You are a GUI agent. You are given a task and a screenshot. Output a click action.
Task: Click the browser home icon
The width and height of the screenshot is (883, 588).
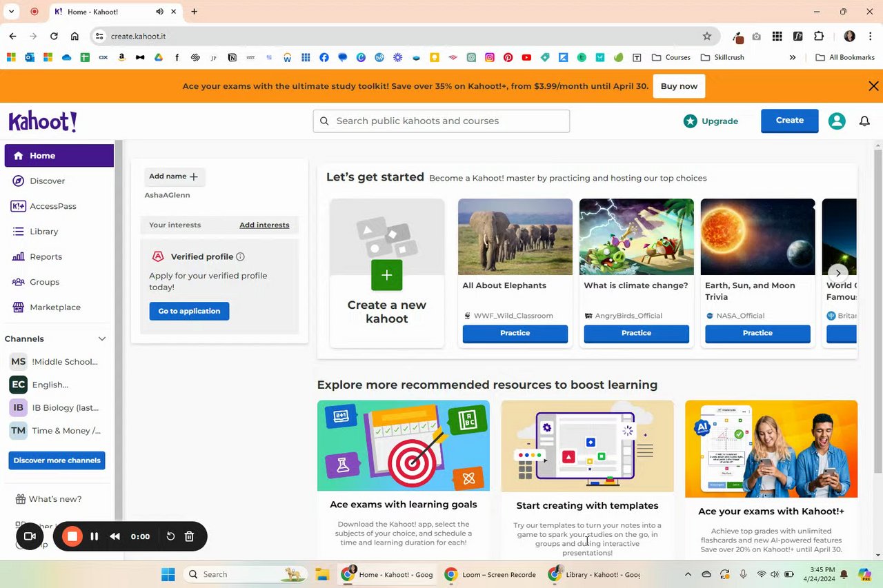(75, 36)
